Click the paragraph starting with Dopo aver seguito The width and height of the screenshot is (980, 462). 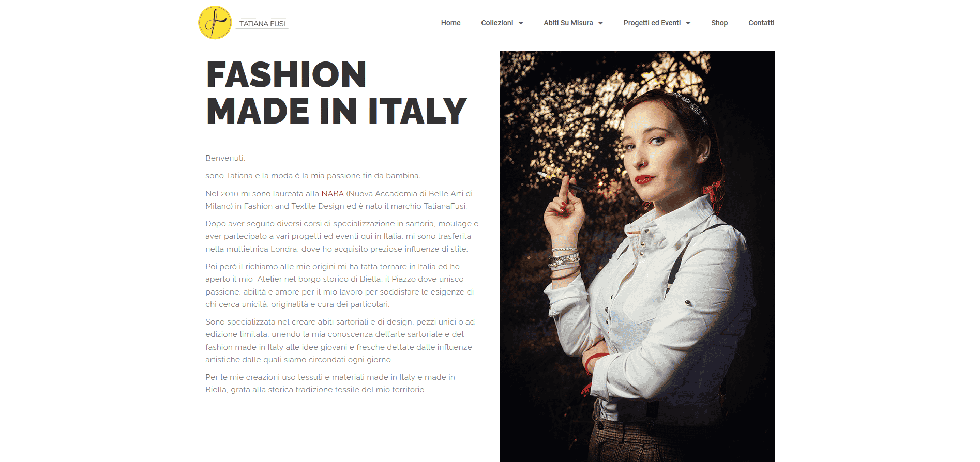342,236
